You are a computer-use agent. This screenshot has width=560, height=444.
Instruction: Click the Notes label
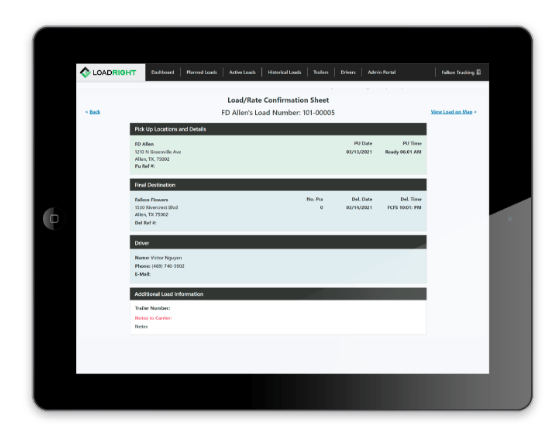pyautogui.click(x=141, y=327)
